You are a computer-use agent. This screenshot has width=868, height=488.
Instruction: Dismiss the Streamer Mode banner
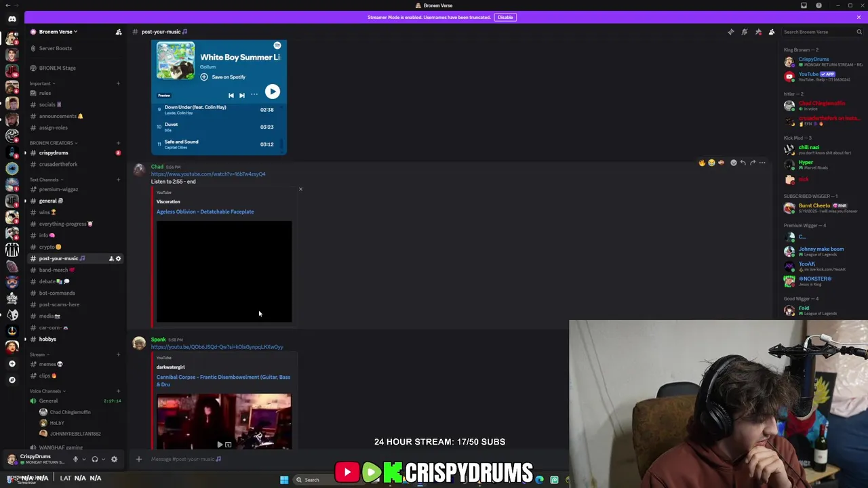[x=859, y=17]
